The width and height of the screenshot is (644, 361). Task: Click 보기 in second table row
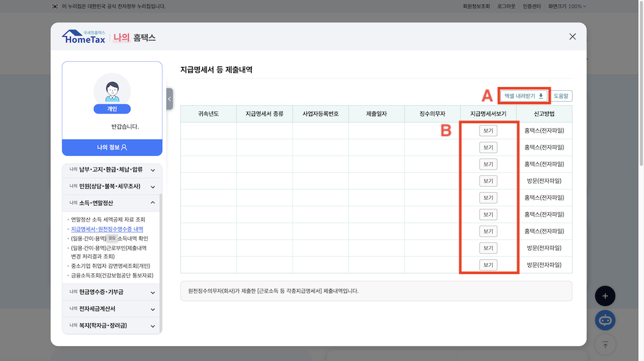tap(488, 147)
